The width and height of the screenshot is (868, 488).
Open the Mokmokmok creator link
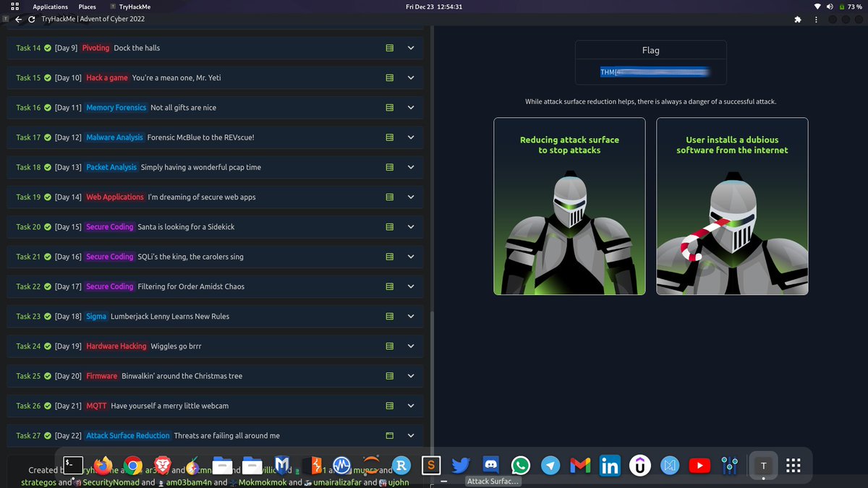[x=262, y=482]
